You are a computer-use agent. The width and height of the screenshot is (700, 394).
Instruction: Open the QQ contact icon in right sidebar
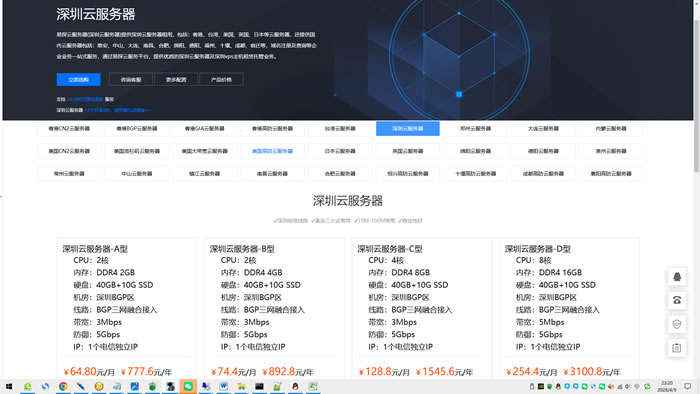[677, 277]
